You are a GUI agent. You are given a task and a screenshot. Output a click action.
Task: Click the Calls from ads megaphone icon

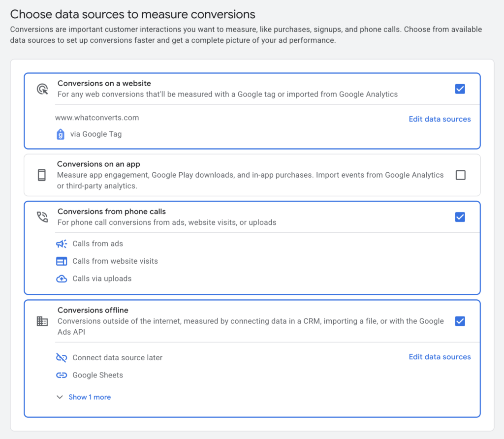61,243
